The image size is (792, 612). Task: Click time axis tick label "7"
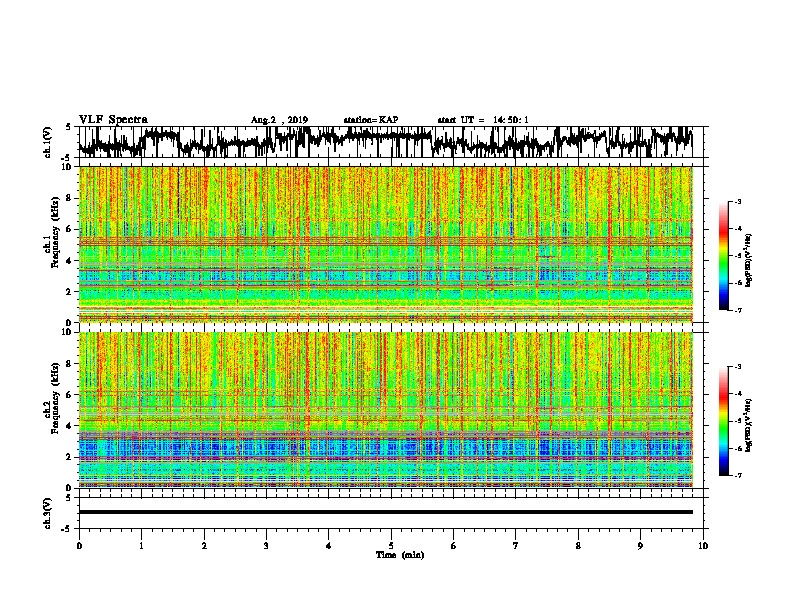pos(516,546)
